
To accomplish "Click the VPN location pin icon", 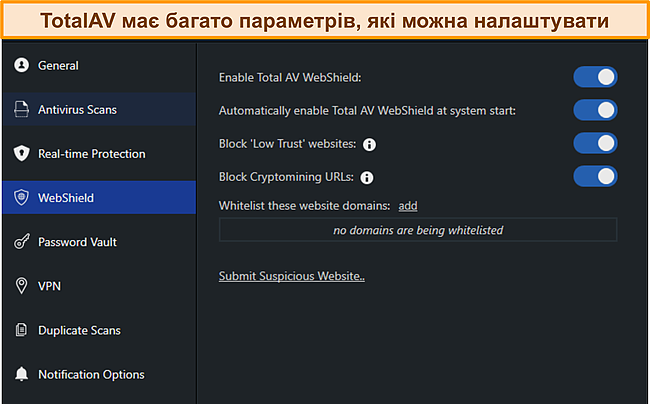I will 20,286.
